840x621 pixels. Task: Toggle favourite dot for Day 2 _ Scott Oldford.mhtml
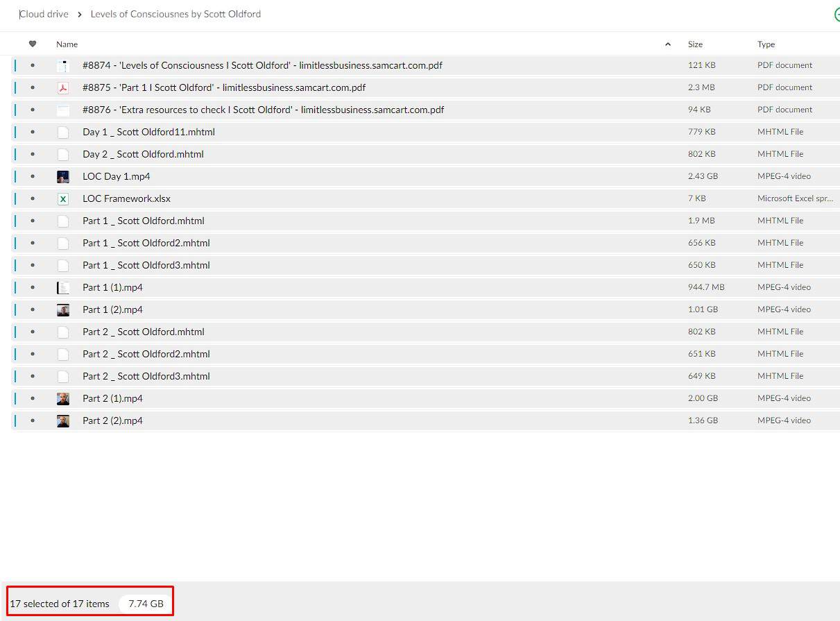[33, 155]
